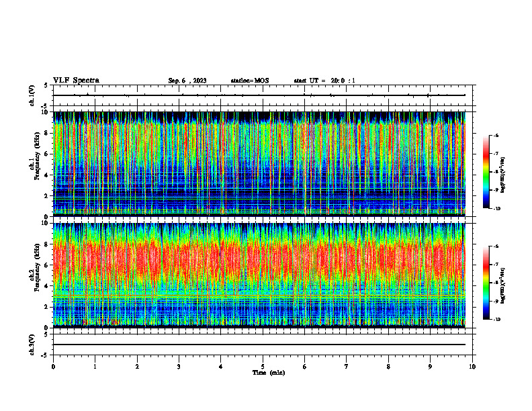
Task: Select the "ch.3(V)" axis label
Action: [32, 345]
